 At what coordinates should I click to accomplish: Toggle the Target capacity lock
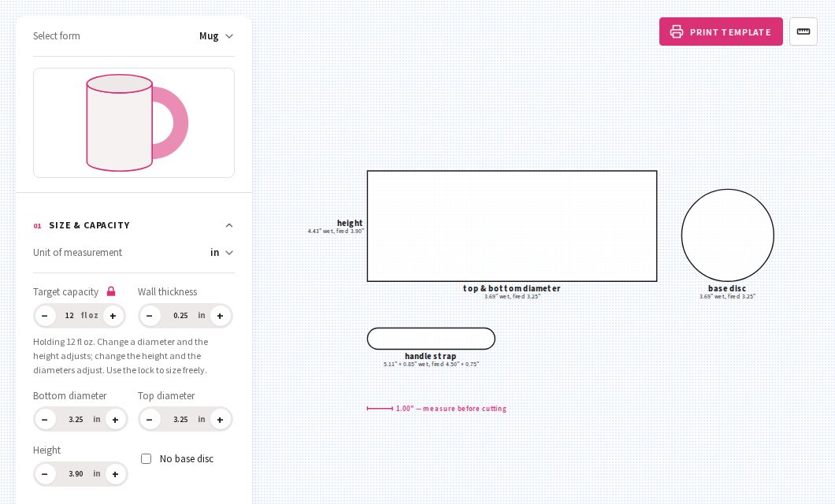click(x=111, y=291)
